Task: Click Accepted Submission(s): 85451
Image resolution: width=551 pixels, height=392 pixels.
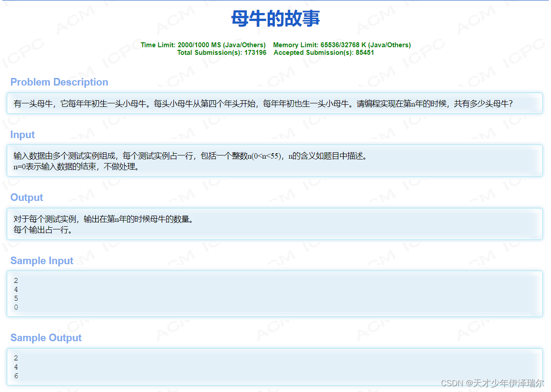Action: [x=324, y=53]
